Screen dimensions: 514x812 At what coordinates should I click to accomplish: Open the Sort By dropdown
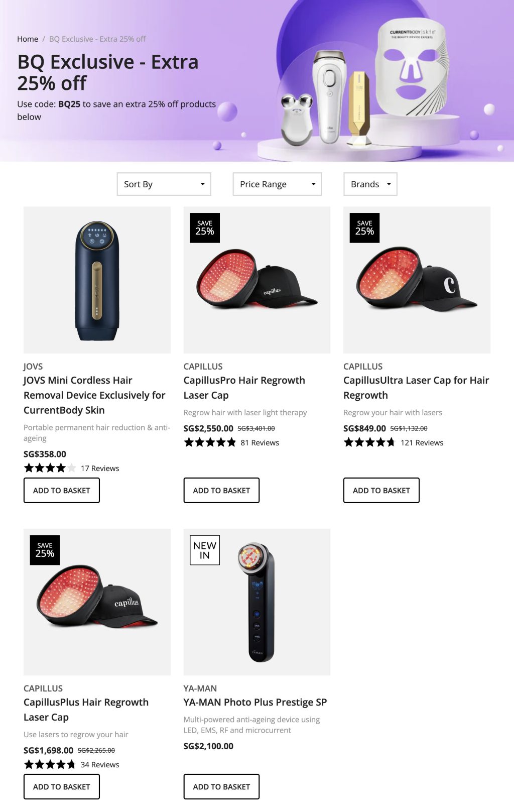coord(164,184)
